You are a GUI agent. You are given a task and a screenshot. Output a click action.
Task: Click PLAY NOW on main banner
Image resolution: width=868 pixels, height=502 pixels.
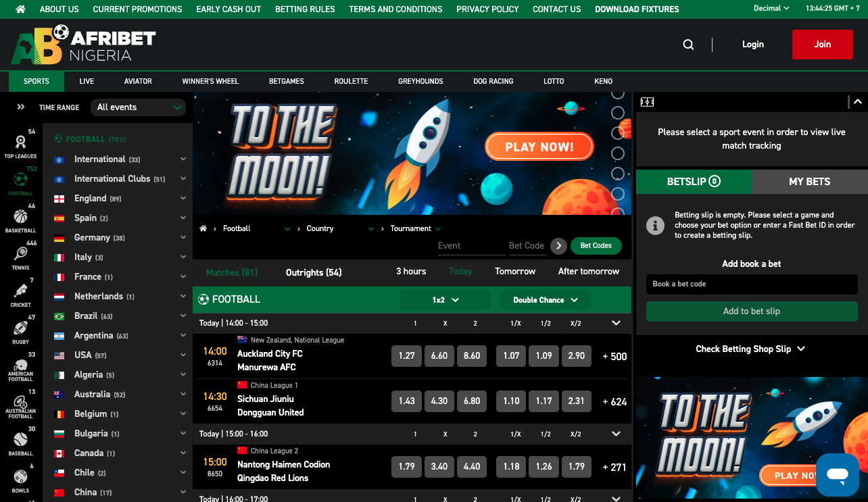tap(539, 147)
